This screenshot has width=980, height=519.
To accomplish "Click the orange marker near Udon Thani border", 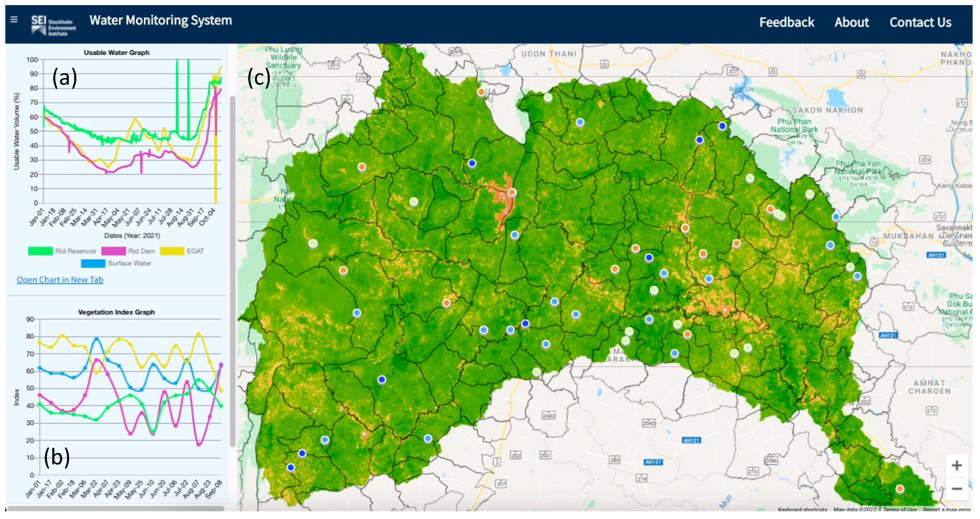I will (481, 92).
